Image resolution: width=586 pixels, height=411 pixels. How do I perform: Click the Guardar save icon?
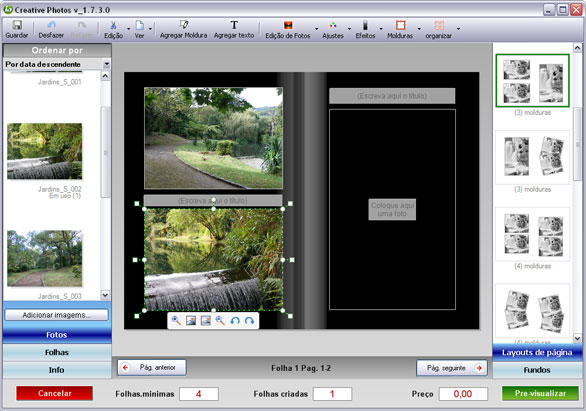click(x=17, y=25)
